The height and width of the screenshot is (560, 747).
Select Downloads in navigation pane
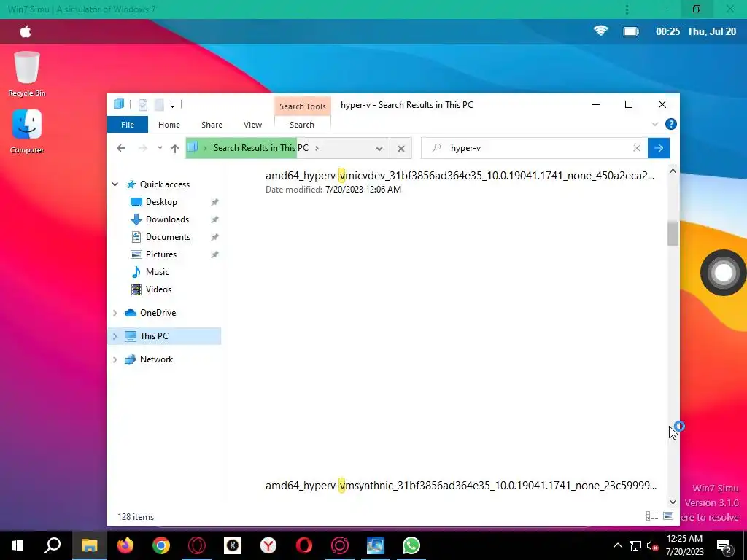[167, 219]
